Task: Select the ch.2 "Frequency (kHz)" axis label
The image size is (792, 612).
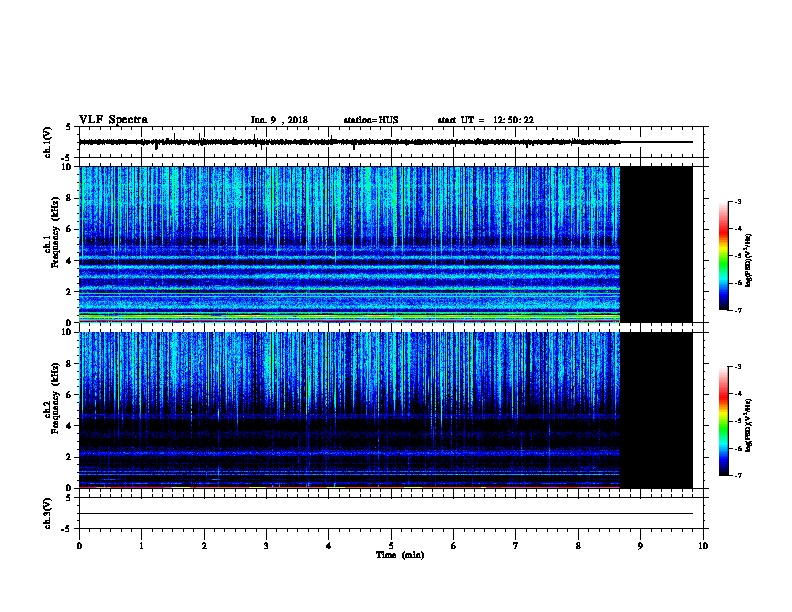Action: pos(56,398)
